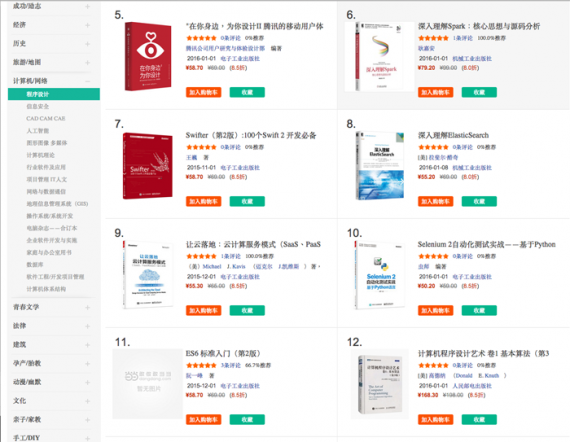Open the 项目管理 IT人文 subcategory
The width and height of the screenshot is (570, 442).
(47, 179)
